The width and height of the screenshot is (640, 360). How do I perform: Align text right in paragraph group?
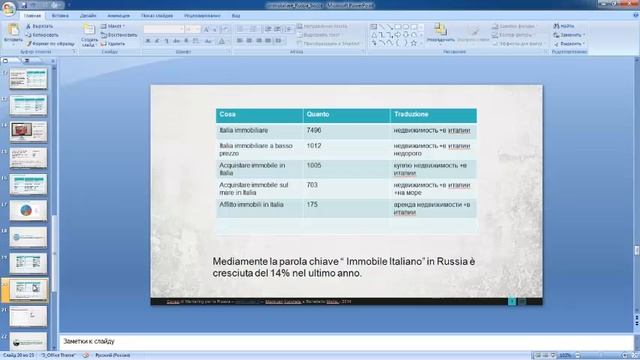[259, 41]
